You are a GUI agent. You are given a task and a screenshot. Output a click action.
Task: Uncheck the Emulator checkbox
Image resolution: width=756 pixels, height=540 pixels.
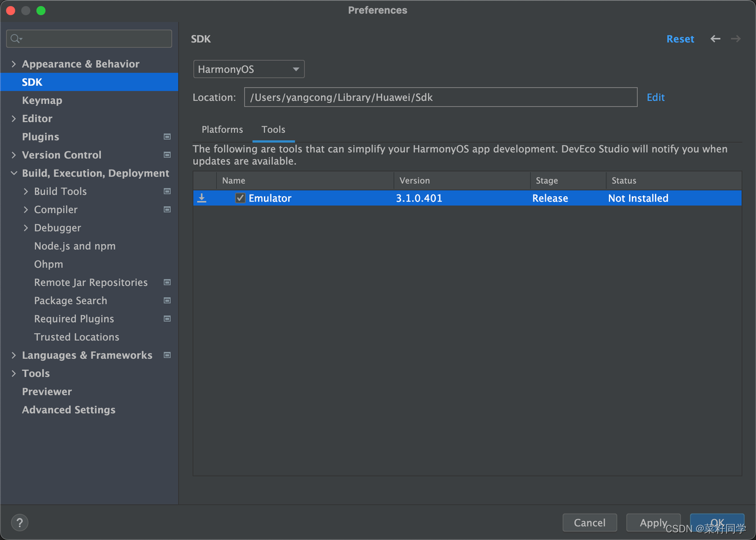click(x=240, y=198)
